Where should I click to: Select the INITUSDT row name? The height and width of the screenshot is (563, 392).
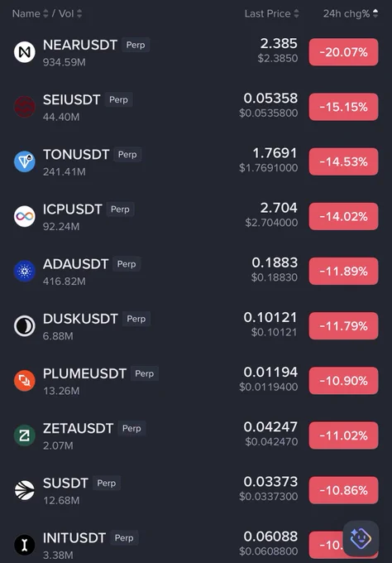(x=74, y=538)
